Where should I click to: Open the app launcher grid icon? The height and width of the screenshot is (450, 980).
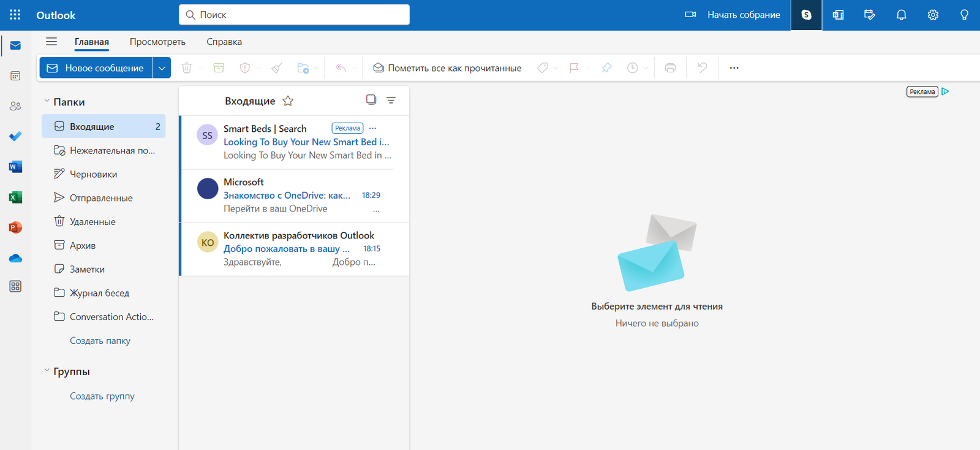[15, 15]
